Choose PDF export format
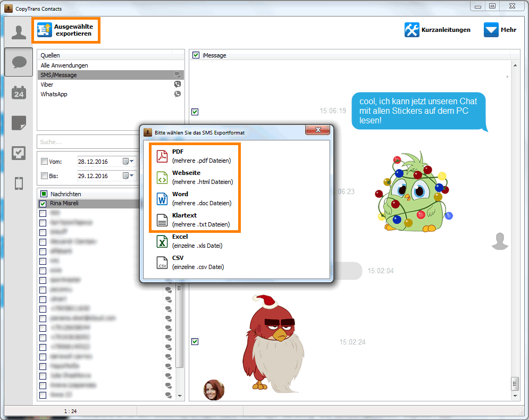 click(x=195, y=156)
